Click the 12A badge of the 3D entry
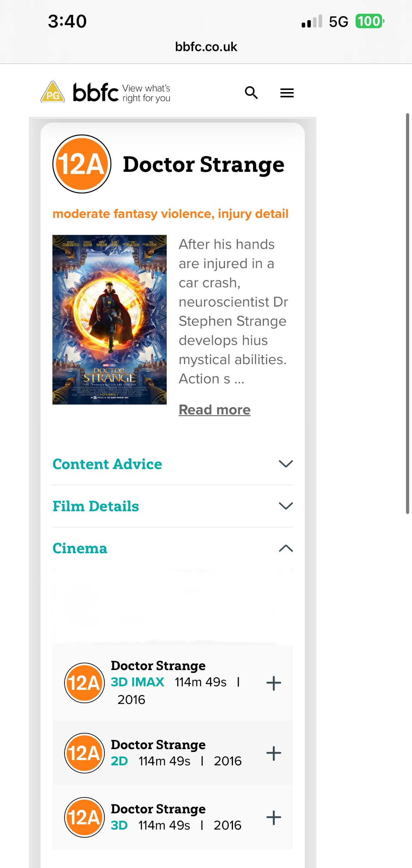This screenshot has height=868, width=412. click(x=84, y=817)
